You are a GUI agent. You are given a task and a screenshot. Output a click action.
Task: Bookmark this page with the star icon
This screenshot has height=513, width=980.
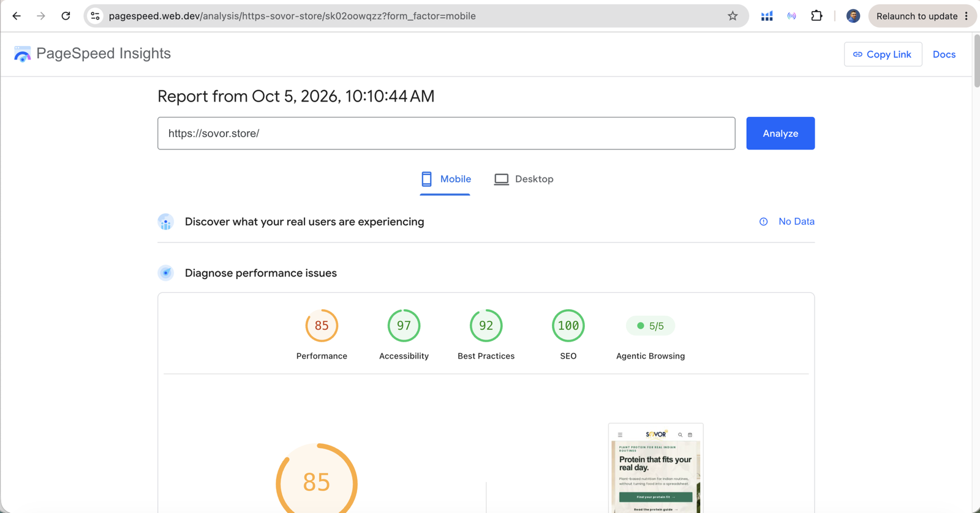coord(733,16)
